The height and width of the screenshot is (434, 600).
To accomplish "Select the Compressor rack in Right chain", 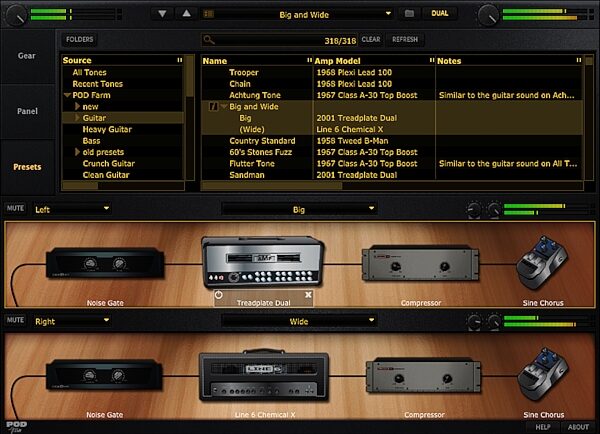I will pos(423,375).
